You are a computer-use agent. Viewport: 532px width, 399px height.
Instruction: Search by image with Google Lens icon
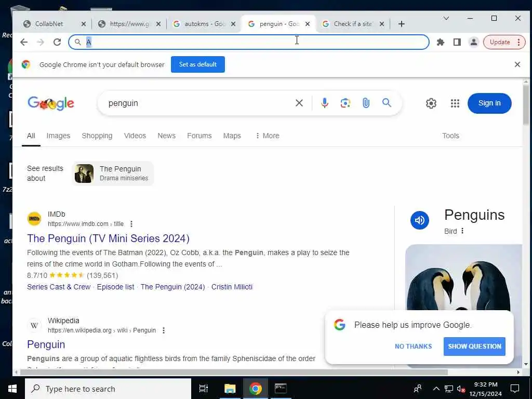(x=345, y=103)
